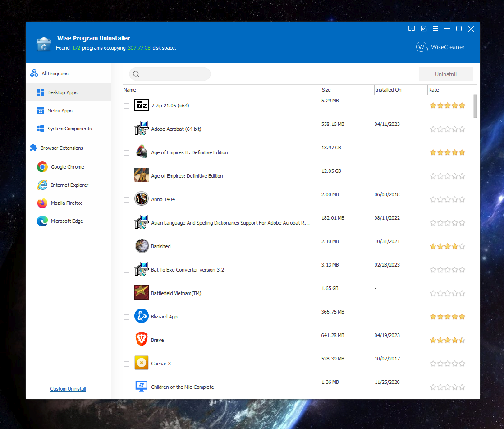Click the 04/19/2023 install date
Image resolution: width=504 pixels, height=429 pixels.
coord(387,336)
